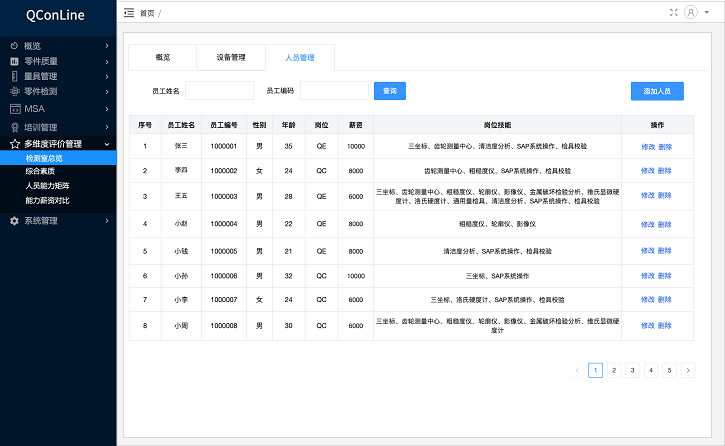Click the fullscreen toggle icon
The height and width of the screenshot is (446, 725).
pos(673,13)
